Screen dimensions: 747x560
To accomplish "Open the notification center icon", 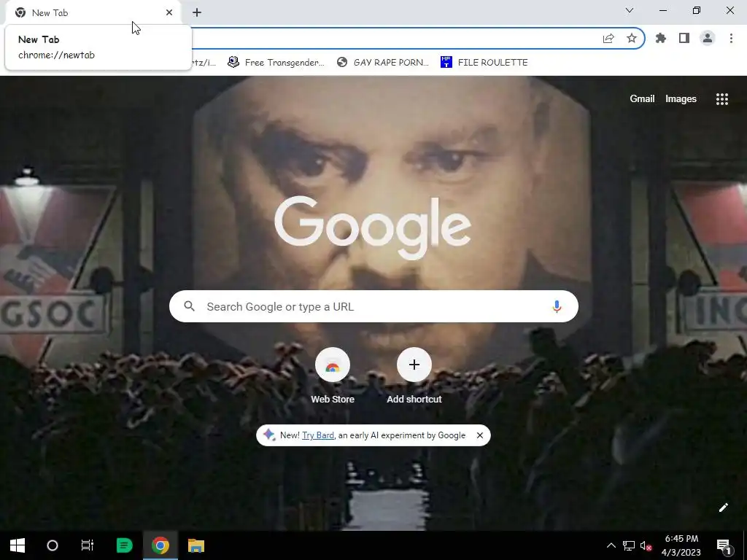I will 724,547.
